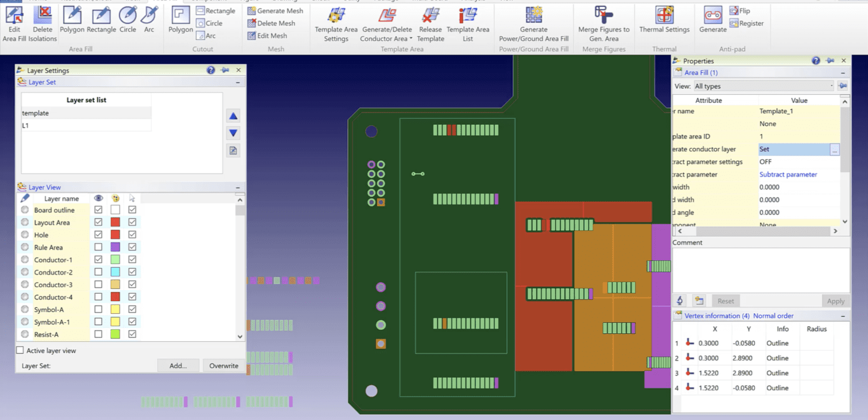Click Release Template tool
Screen dimensions: 868x420
(431, 24)
